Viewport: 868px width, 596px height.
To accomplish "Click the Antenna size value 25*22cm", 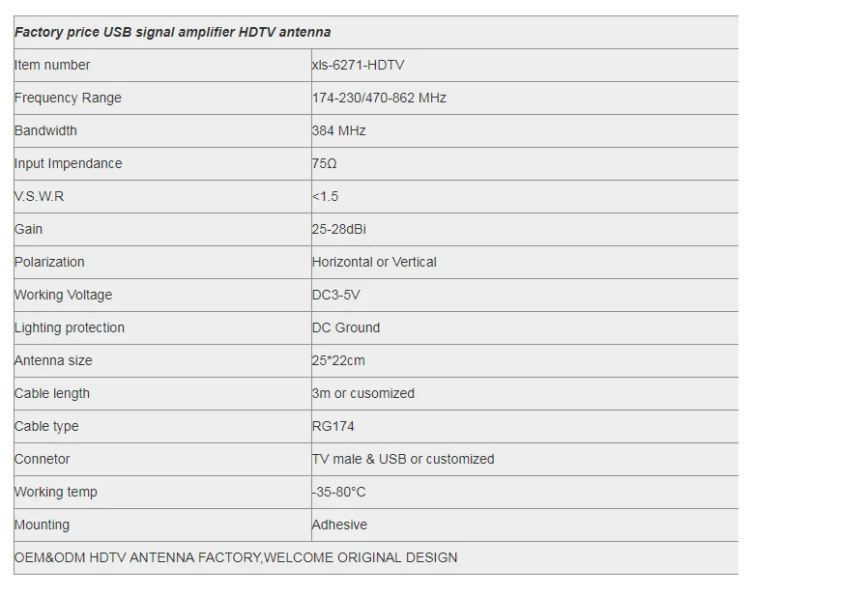I will [338, 361].
